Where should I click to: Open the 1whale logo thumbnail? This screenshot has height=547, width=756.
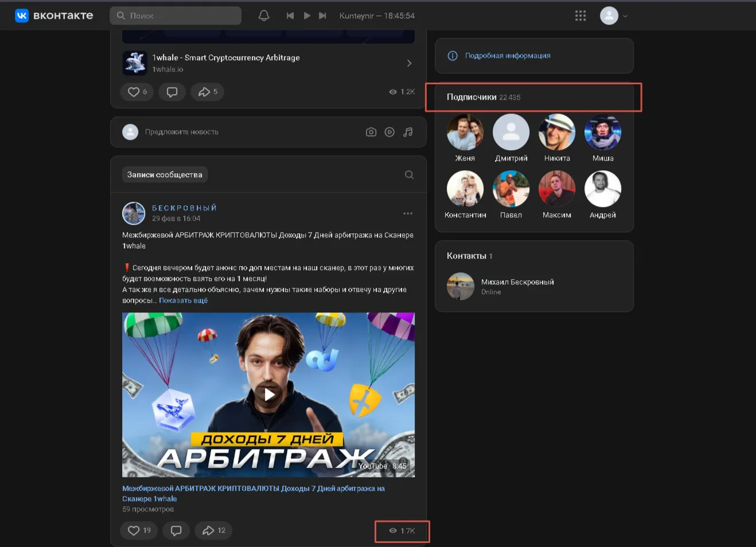tap(135, 63)
